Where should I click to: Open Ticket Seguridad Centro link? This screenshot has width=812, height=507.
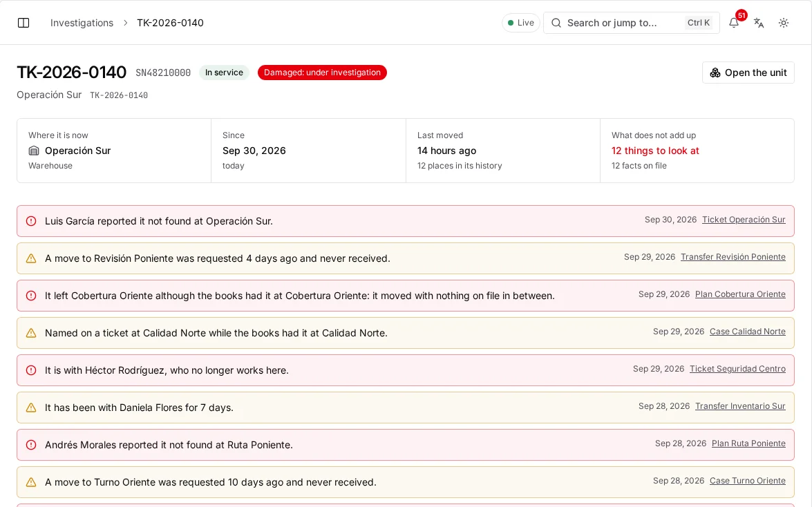(737, 369)
